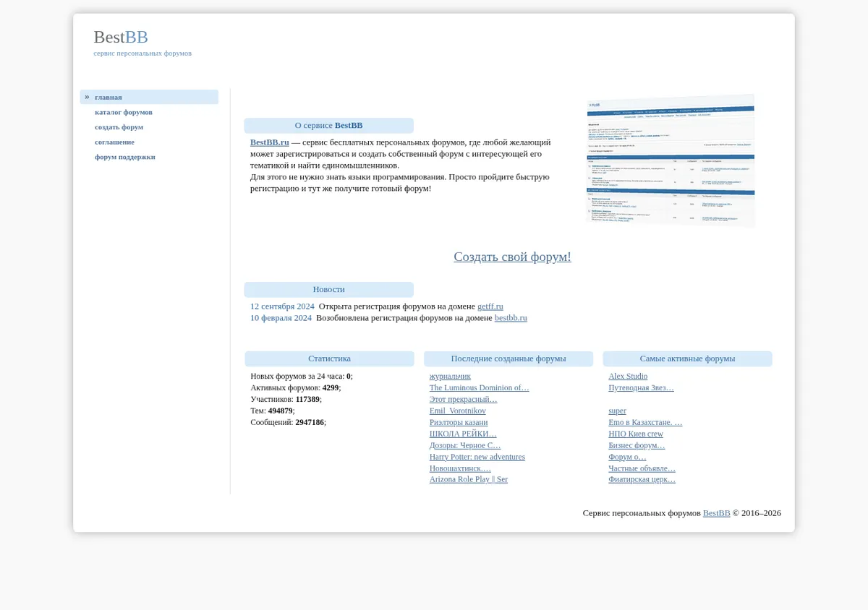Go to форум поддержки page
The image size is (868, 610).
coord(125,157)
